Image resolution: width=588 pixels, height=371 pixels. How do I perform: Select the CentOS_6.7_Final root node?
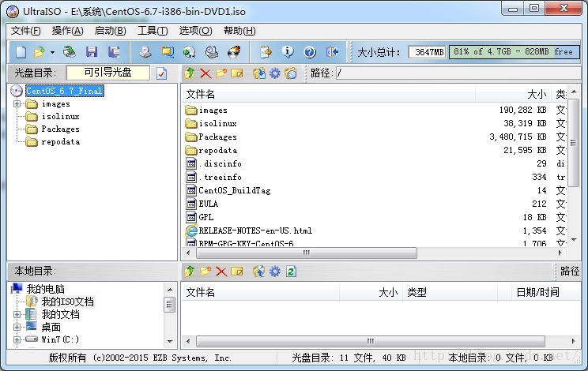64,91
